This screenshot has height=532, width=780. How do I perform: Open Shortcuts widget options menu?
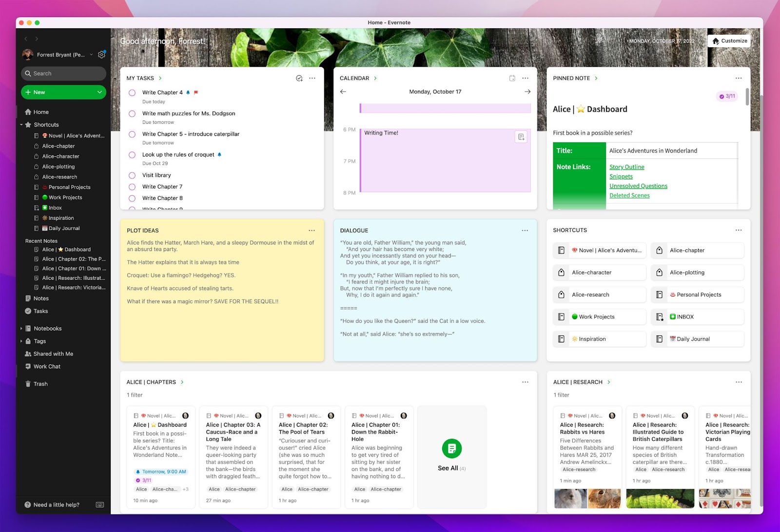[x=739, y=230]
